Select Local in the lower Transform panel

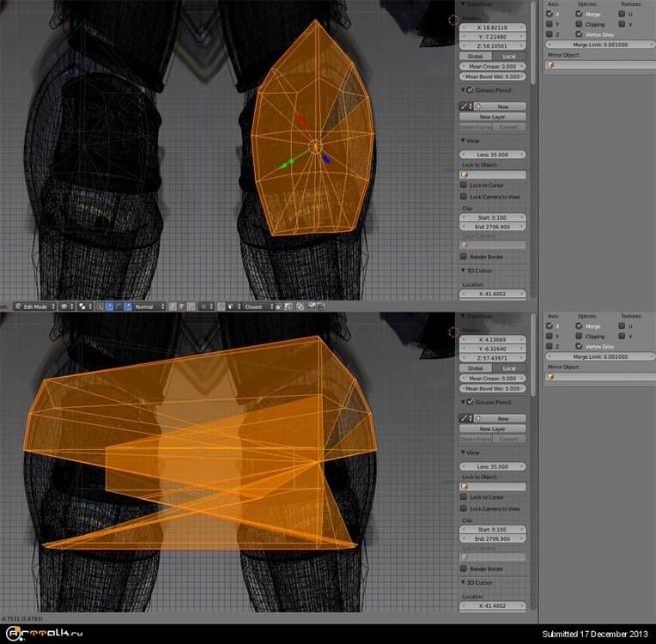pos(509,368)
